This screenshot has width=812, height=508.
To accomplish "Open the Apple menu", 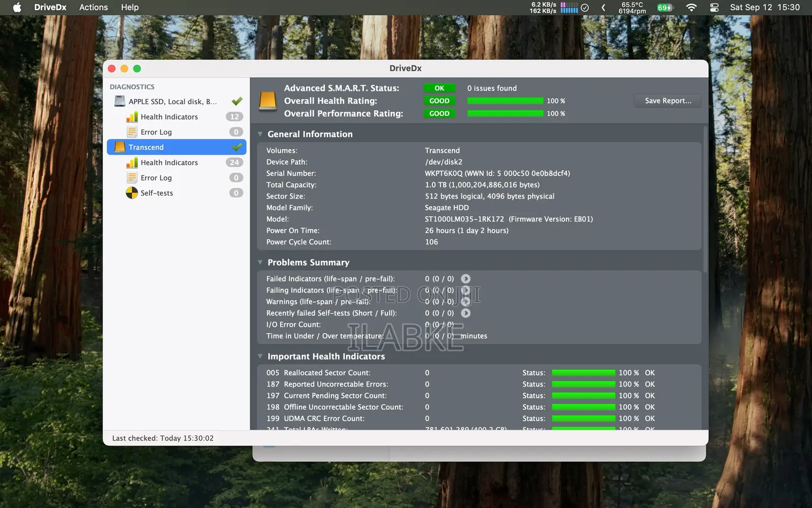I will point(17,7).
